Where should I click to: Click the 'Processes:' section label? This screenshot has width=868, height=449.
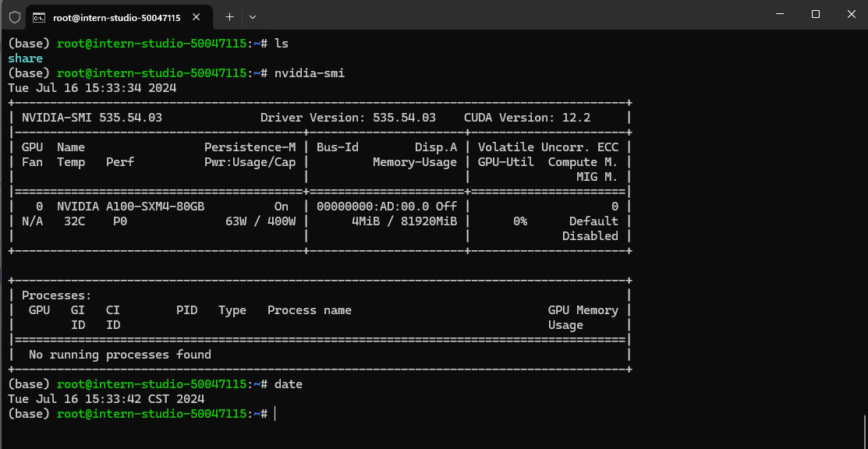coord(57,295)
